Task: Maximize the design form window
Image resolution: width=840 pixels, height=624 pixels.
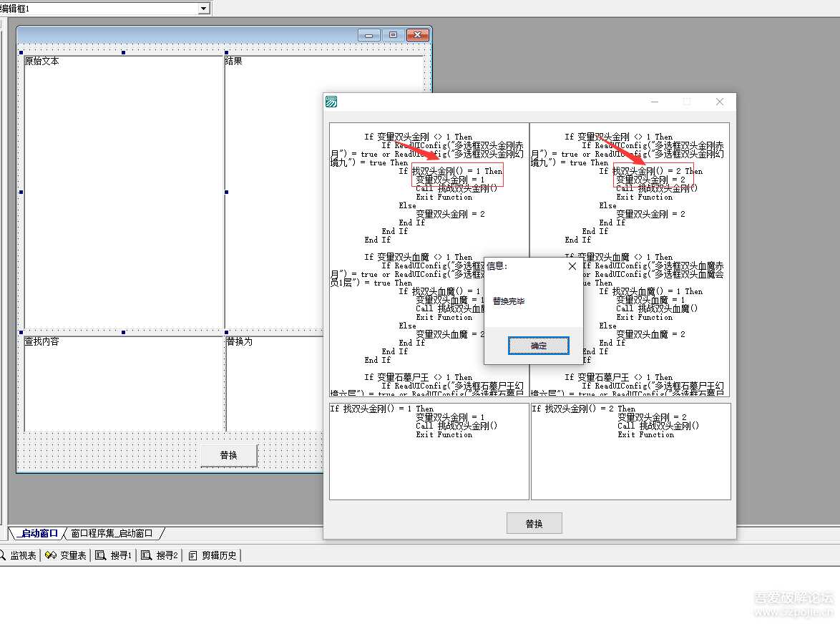Action: (x=393, y=35)
